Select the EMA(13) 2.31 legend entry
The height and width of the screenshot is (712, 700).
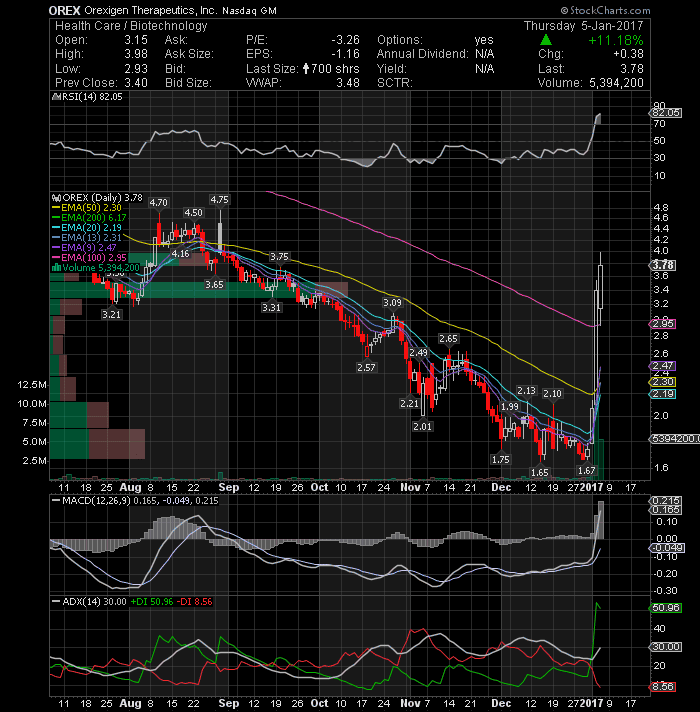click(87, 238)
